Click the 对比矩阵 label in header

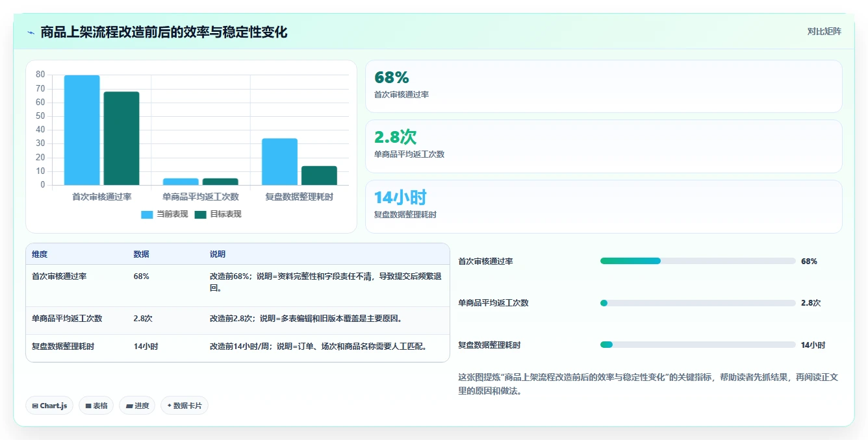click(824, 31)
